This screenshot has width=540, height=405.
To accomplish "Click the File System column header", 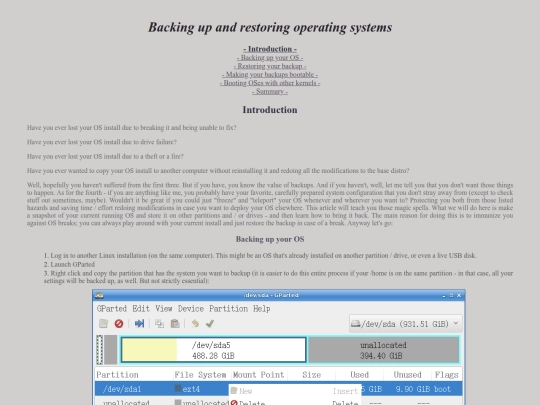I will 200,375.
